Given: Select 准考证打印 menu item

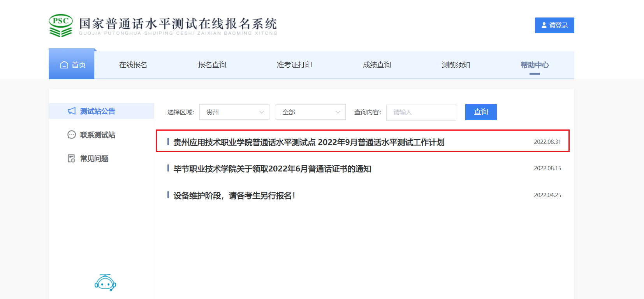Looking at the screenshot, I should [x=294, y=65].
